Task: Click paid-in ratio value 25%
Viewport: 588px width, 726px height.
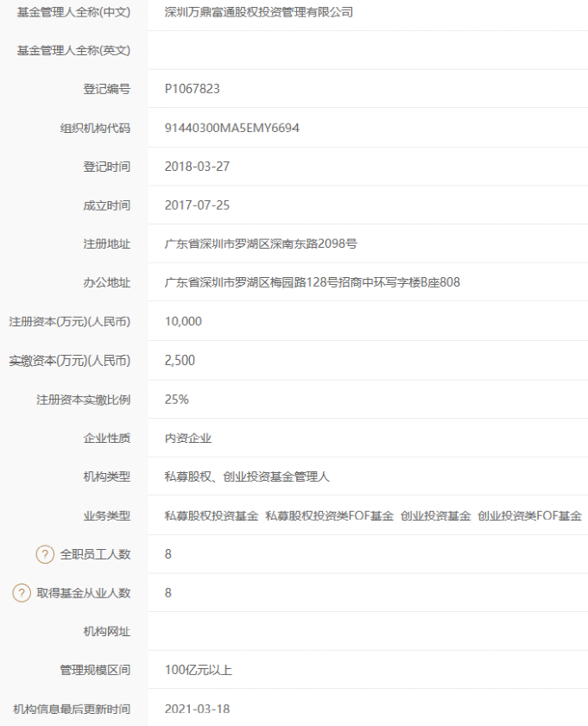Action: tap(177, 400)
